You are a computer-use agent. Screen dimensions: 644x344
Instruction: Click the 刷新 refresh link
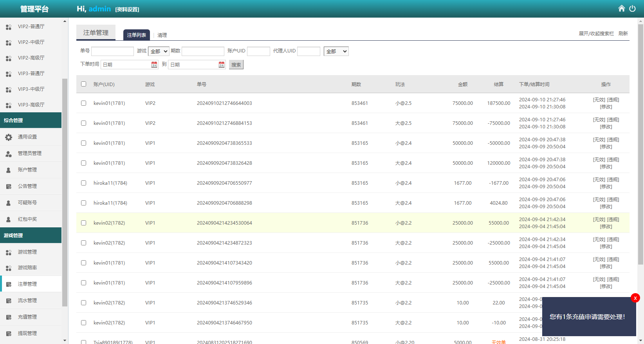tap(623, 34)
